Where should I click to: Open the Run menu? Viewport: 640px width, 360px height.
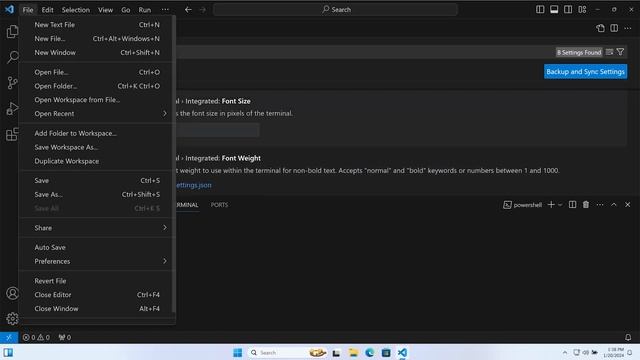[144, 10]
